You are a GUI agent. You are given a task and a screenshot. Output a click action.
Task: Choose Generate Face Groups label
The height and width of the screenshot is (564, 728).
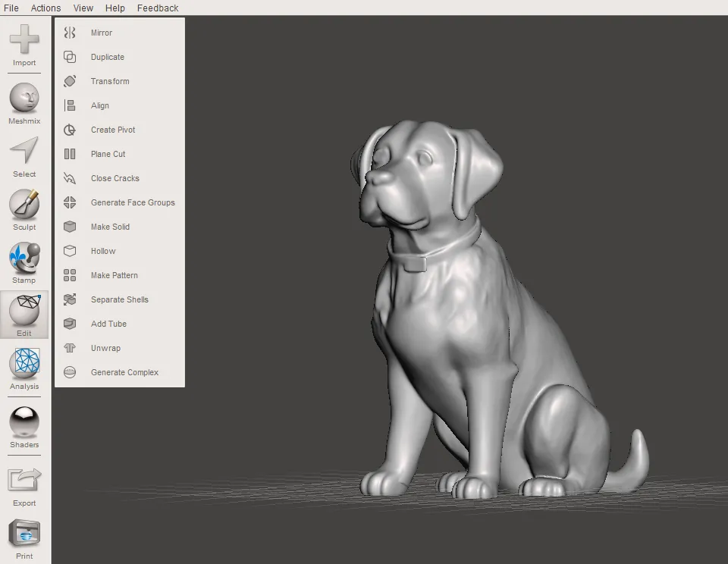(x=133, y=202)
